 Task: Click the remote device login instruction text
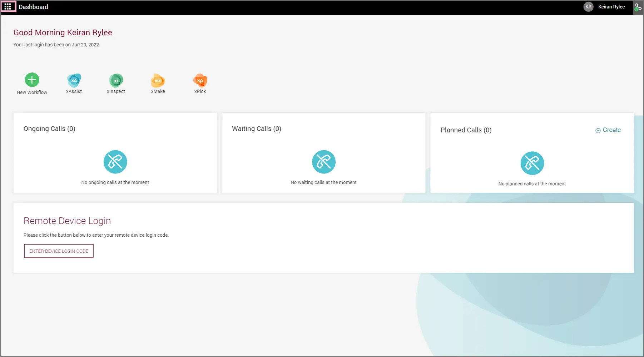click(96, 235)
